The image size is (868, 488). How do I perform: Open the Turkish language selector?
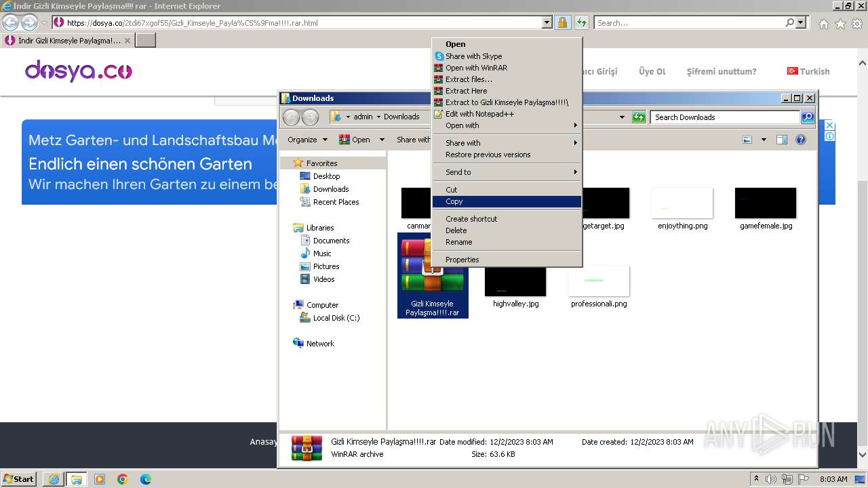point(808,71)
